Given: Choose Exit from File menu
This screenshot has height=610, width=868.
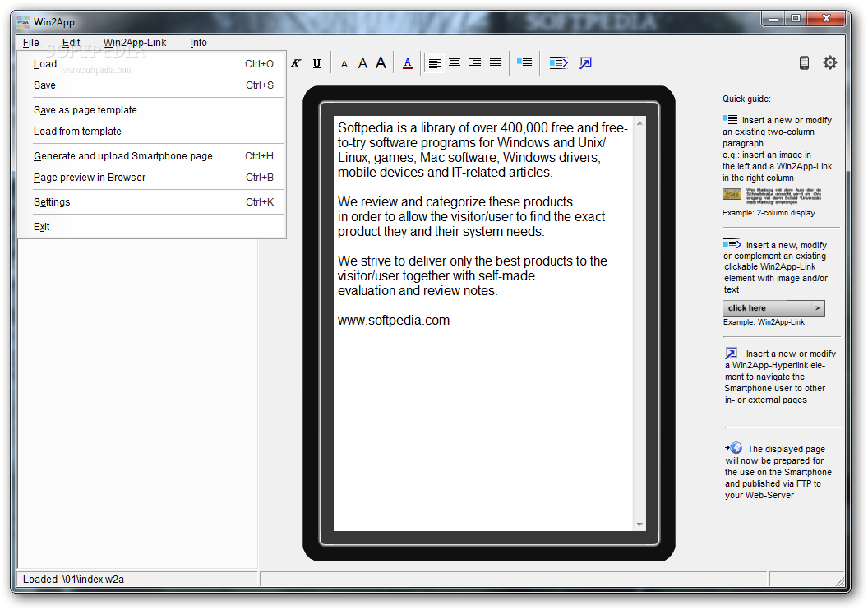Looking at the screenshot, I should (x=152, y=227).
